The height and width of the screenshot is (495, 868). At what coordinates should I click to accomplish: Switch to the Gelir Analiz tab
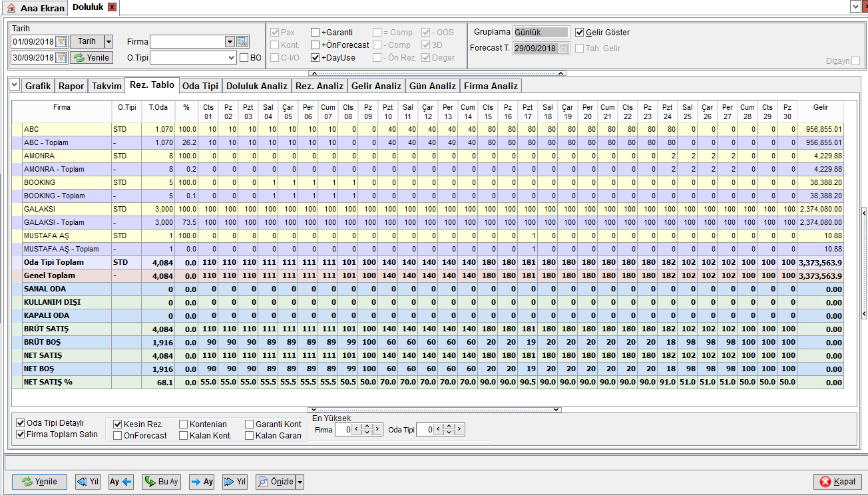[376, 86]
